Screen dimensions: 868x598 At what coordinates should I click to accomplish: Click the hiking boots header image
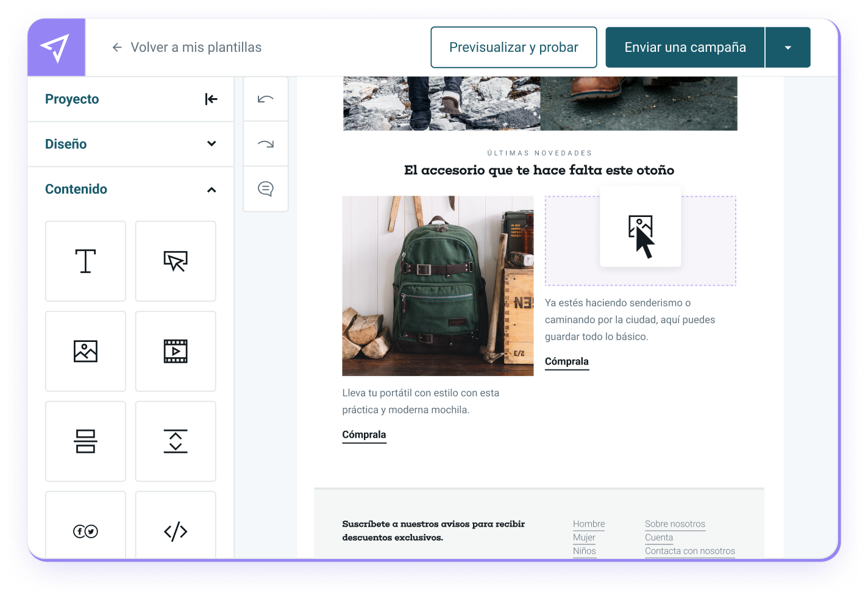(x=540, y=104)
